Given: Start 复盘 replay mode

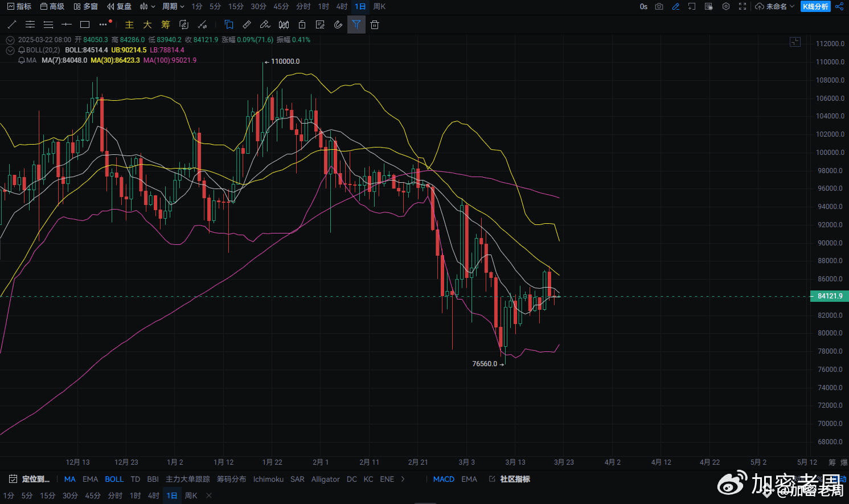Looking at the screenshot, I should click(119, 6).
